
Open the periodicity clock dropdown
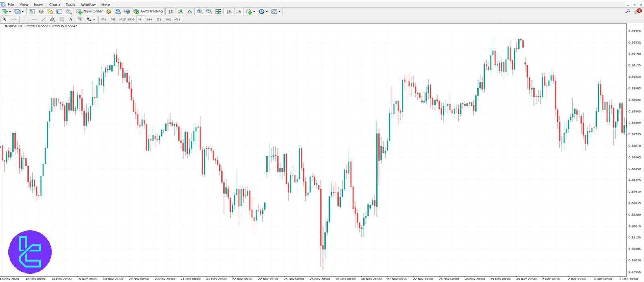[263, 12]
